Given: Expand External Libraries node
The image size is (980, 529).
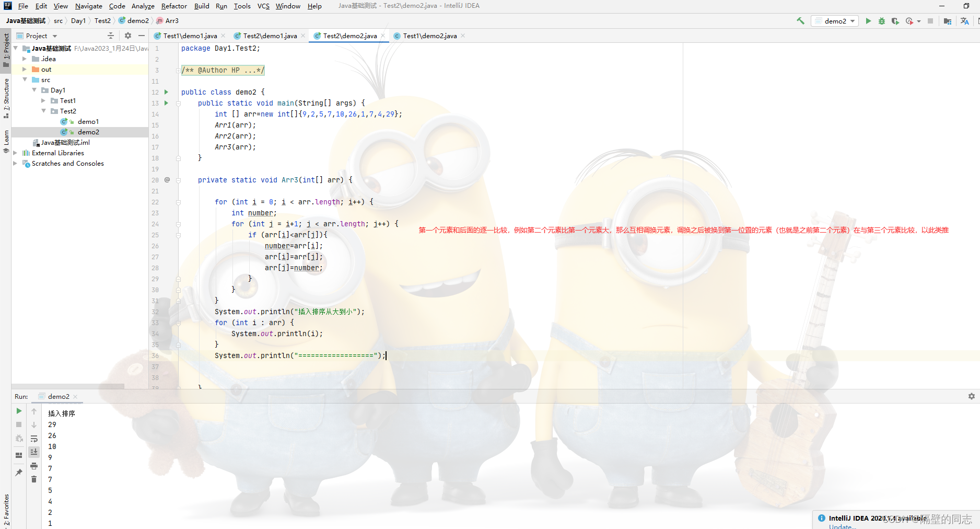Looking at the screenshot, I should point(15,153).
